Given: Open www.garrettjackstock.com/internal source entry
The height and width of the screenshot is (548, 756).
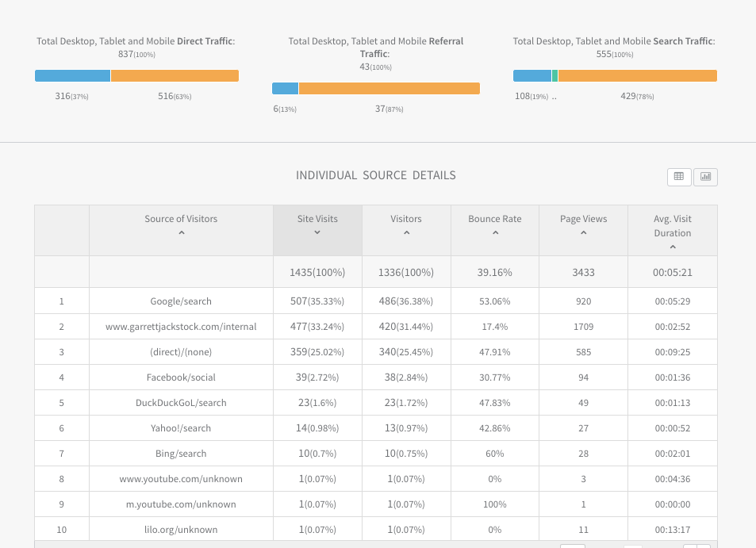Looking at the screenshot, I should 181,327.
